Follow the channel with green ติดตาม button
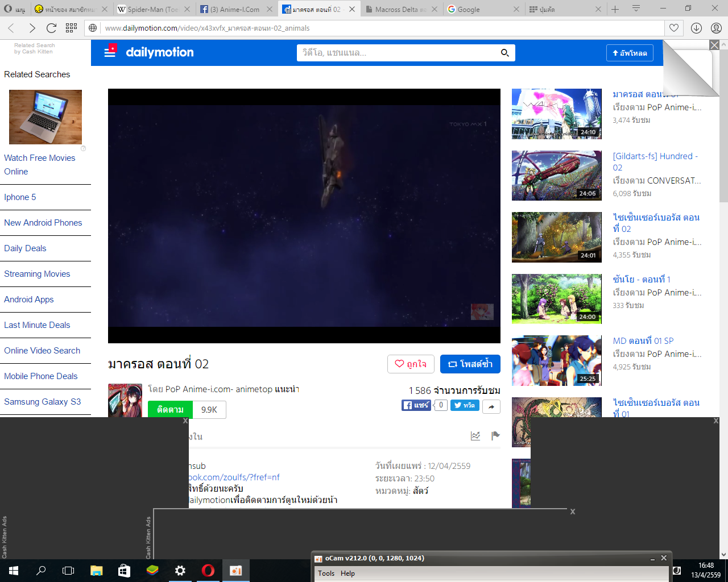The height and width of the screenshot is (582, 728). [170, 410]
